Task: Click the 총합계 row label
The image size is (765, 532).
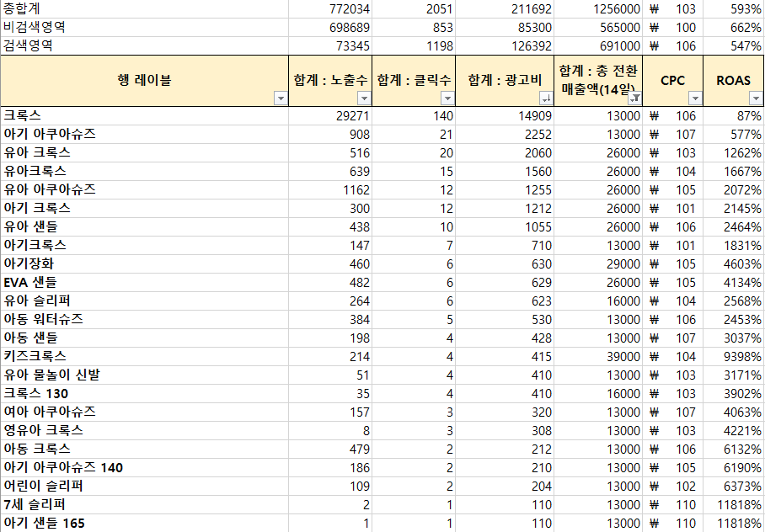Action: pyautogui.click(x=21, y=8)
